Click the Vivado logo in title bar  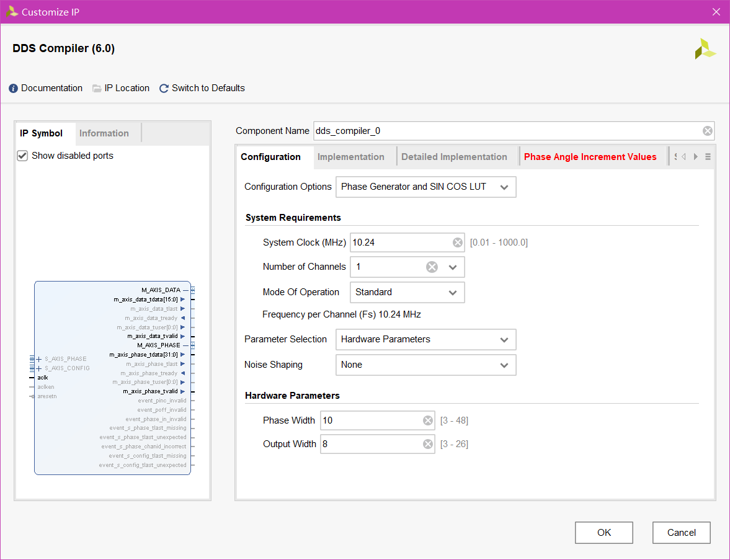[x=12, y=12]
